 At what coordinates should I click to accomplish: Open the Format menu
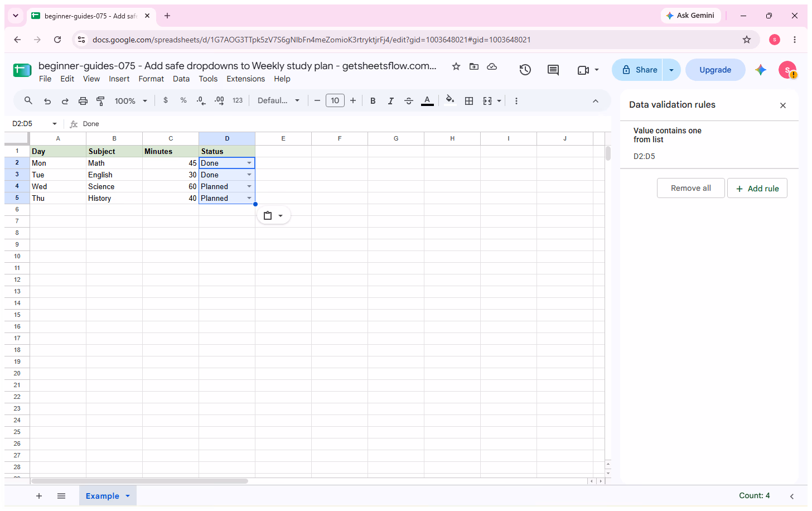151,79
